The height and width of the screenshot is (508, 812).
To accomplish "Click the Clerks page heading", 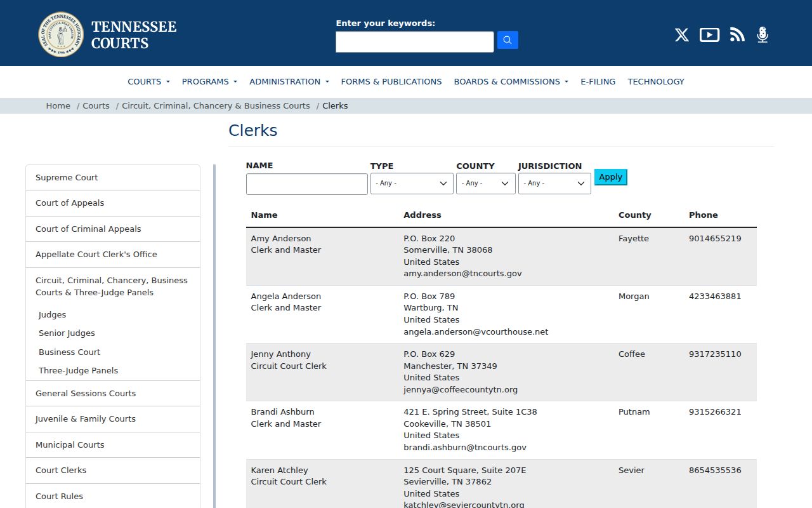I will pos(253,130).
